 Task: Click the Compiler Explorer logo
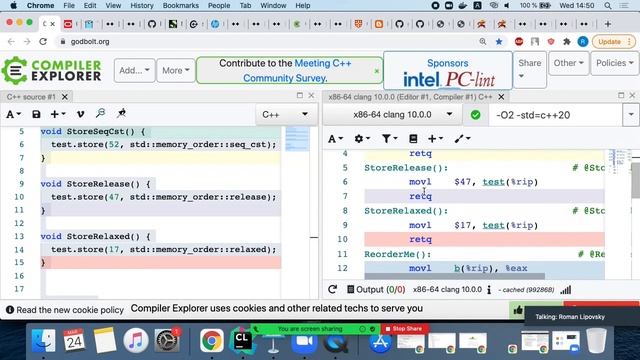(52, 70)
